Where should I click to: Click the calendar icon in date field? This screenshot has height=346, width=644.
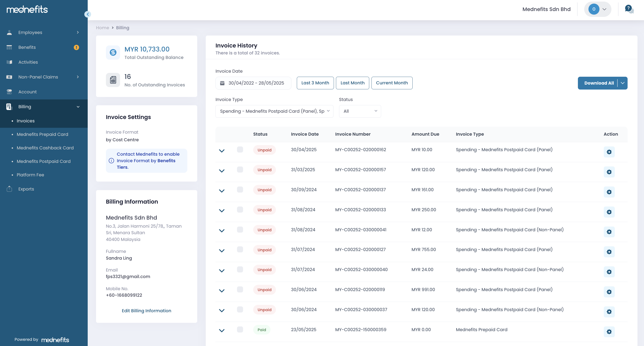coord(222,83)
